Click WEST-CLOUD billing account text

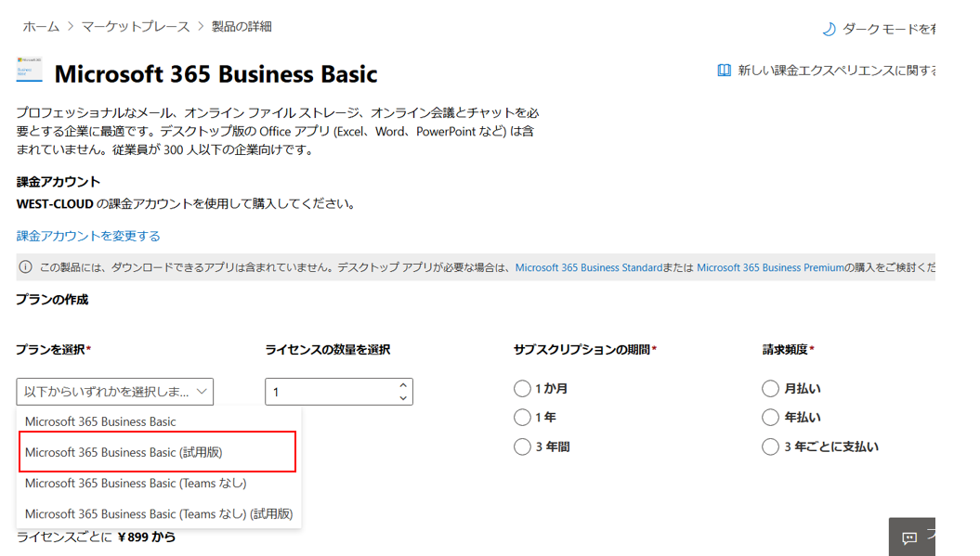pos(55,203)
